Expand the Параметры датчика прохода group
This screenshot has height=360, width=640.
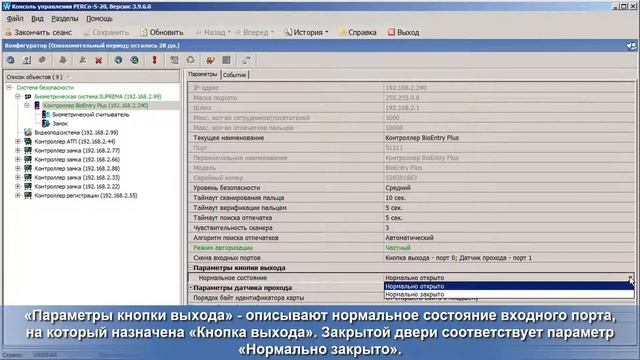190,288
